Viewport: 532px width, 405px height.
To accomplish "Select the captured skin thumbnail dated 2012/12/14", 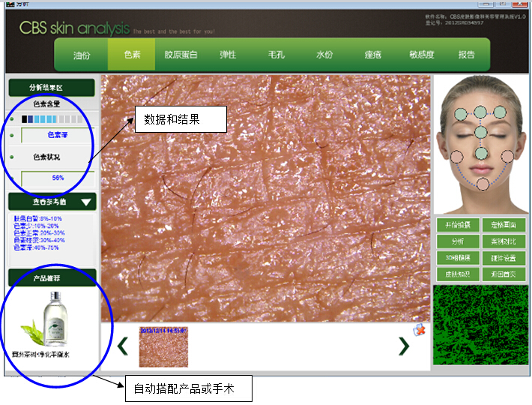I will [x=163, y=347].
